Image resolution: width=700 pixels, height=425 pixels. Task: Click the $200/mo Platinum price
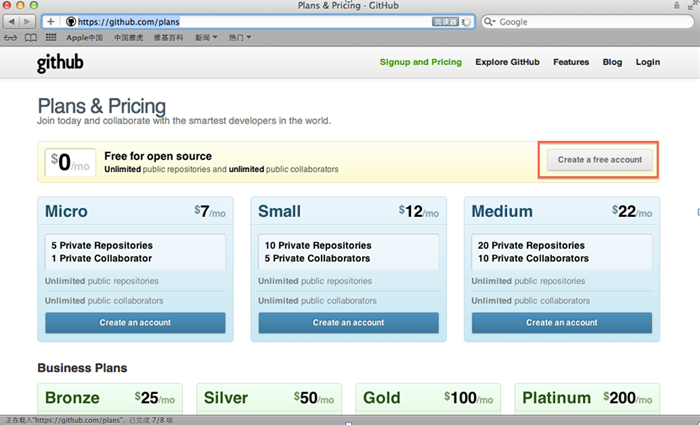(x=628, y=398)
